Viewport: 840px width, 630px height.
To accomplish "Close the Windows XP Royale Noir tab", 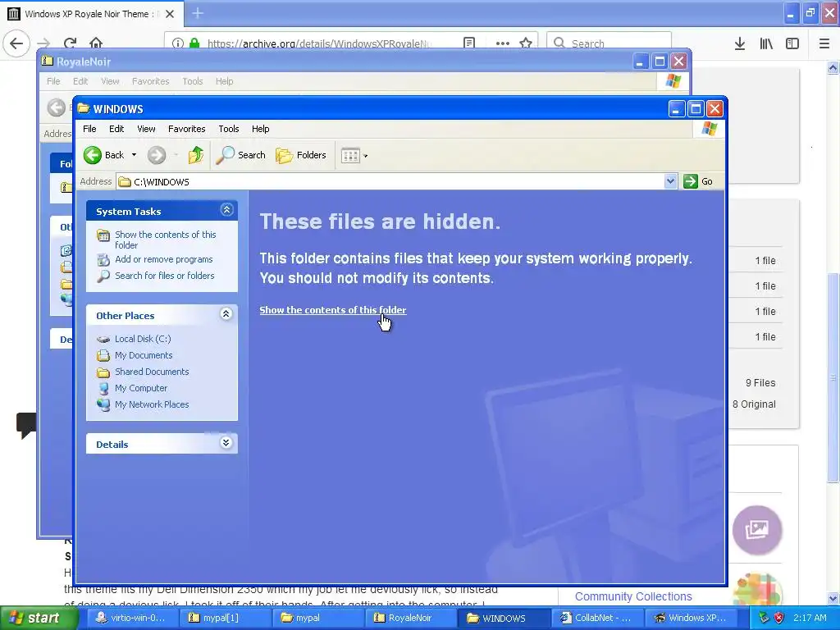I will point(170,14).
